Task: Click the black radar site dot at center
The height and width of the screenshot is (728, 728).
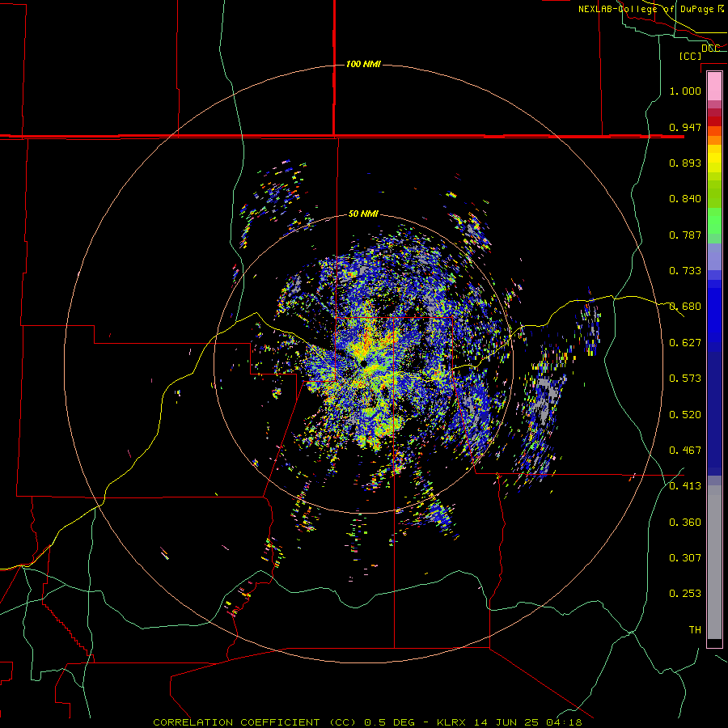Action: coord(363,363)
